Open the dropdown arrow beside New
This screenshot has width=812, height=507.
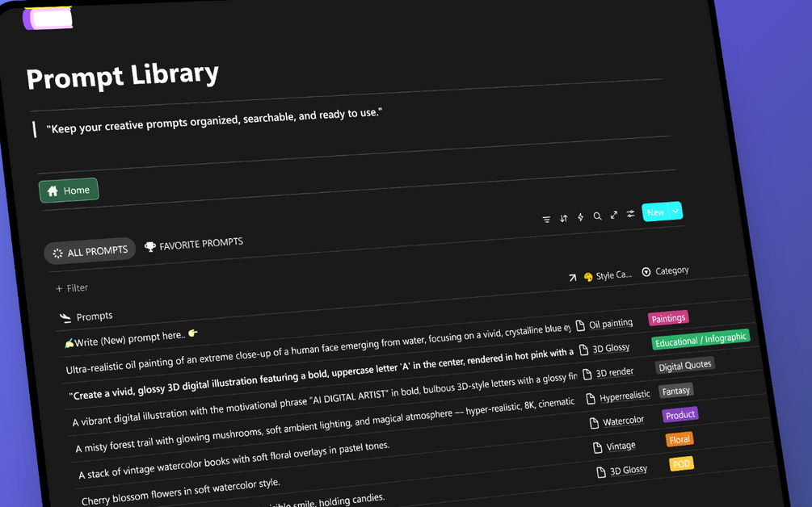pyautogui.click(x=675, y=211)
